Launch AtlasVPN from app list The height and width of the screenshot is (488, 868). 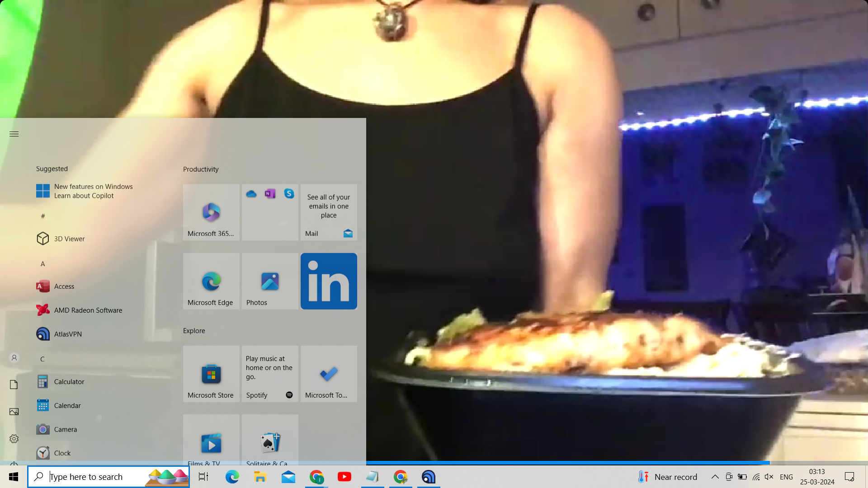[x=59, y=334]
